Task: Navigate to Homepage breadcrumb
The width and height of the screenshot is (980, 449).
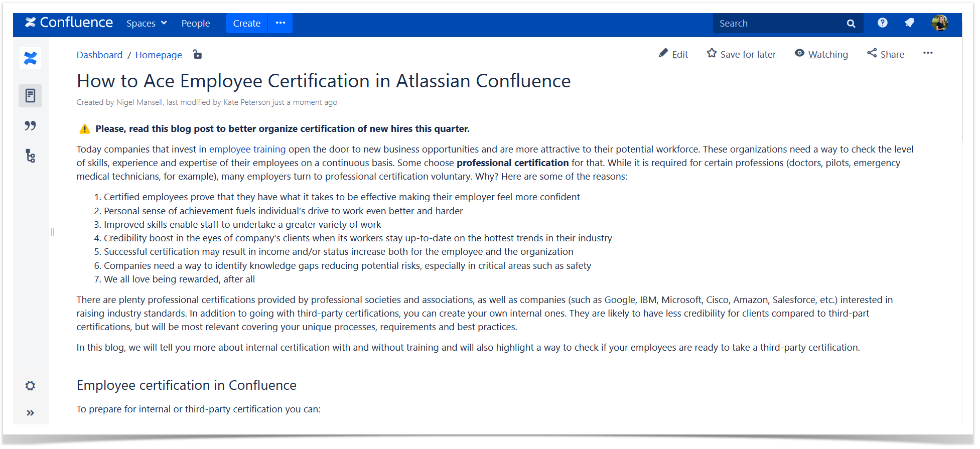Action: [x=159, y=55]
